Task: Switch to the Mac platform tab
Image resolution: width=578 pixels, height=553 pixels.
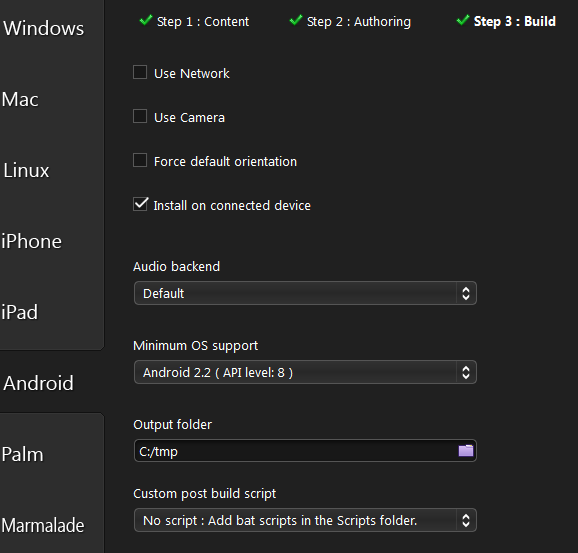Action: pyautogui.click(x=21, y=100)
